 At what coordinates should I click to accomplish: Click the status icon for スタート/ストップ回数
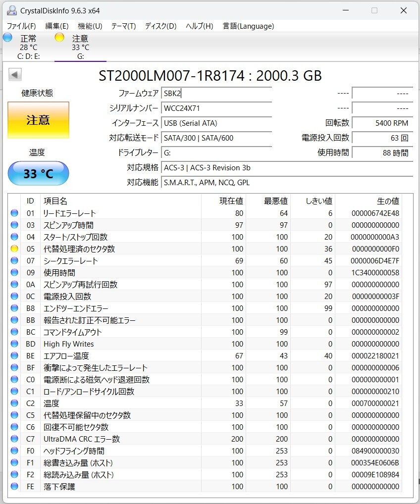[x=14, y=237]
